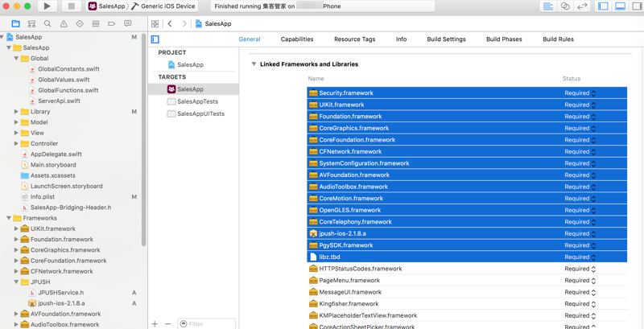Go back in editor history
Image resolution: width=644 pixels, height=329 pixels.
point(170,24)
